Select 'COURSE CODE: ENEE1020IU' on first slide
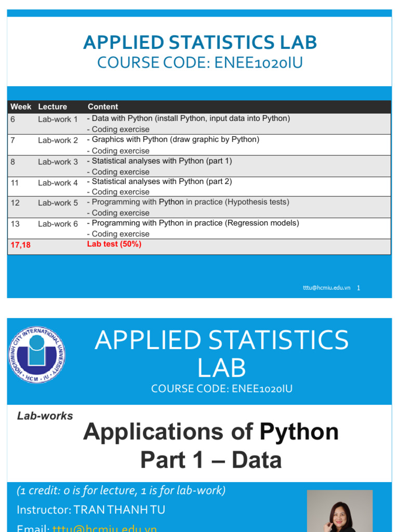Image resolution: width=399 pixels, height=532 pixels. tap(200, 63)
